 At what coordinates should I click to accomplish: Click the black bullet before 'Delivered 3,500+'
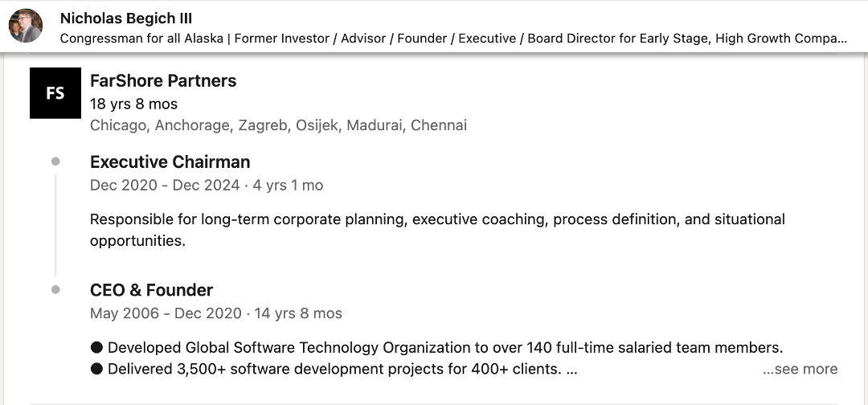(x=96, y=369)
